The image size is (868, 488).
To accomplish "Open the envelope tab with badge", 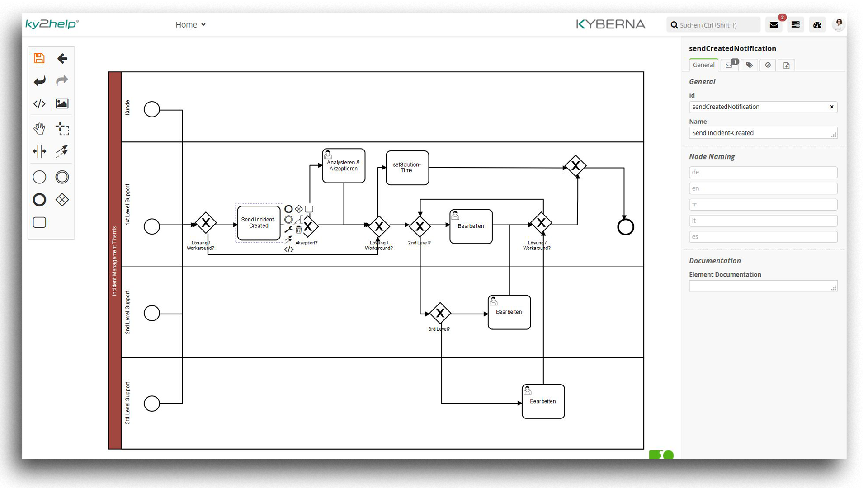I will click(729, 65).
